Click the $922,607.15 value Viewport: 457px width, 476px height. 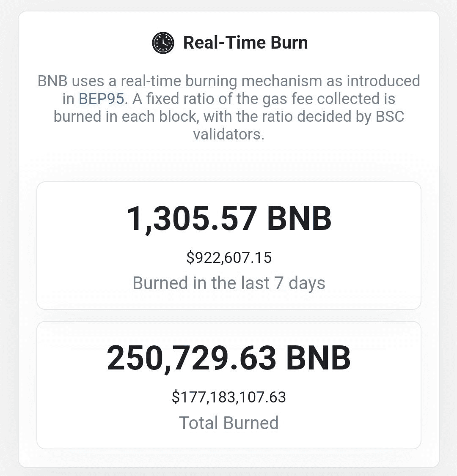click(229, 257)
